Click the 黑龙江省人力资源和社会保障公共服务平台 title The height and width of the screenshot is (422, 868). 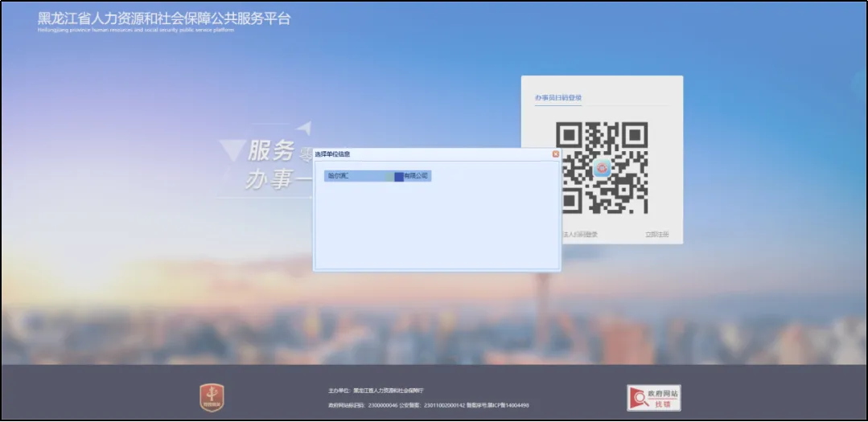click(x=164, y=18)
